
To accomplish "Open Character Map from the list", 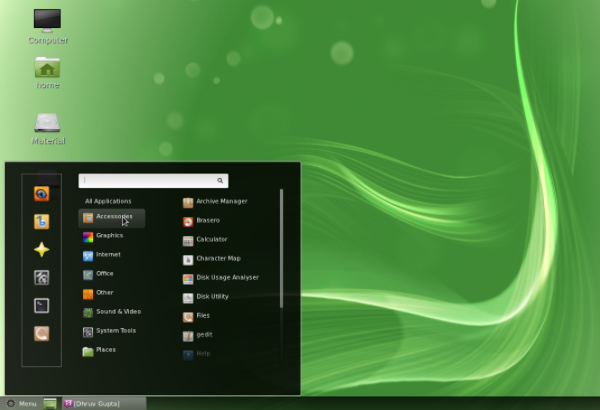I will 217,259.
